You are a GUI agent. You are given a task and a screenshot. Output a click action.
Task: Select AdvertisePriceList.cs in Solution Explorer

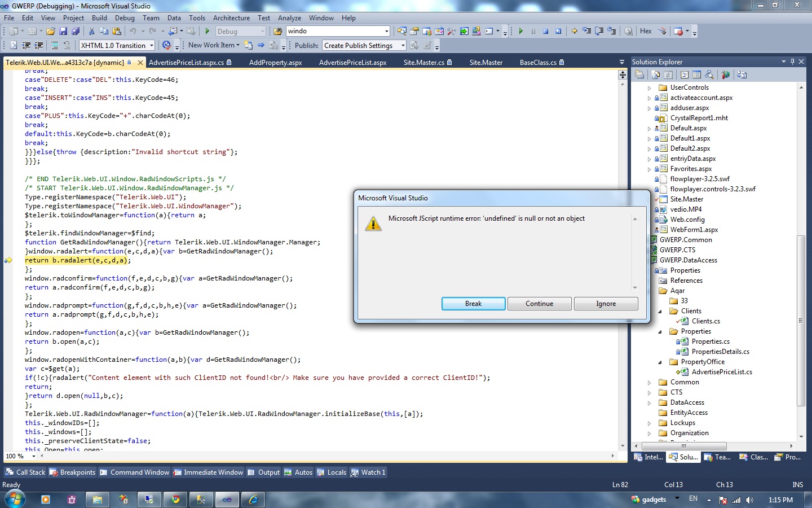722,372
